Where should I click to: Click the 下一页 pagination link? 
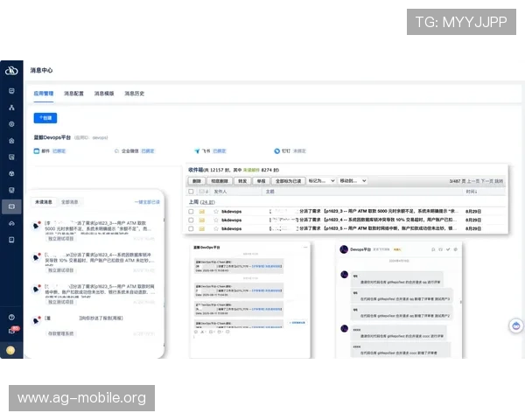(487, 181)
